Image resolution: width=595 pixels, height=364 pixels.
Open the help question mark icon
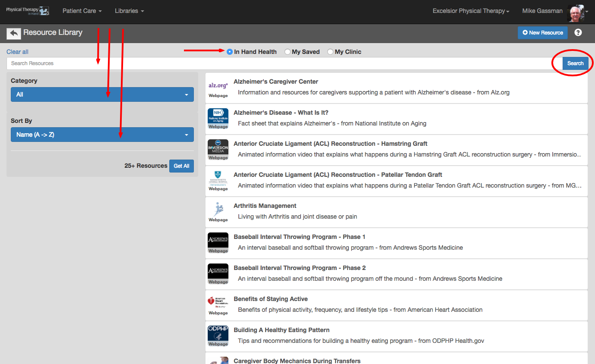[x=578, y=33]
